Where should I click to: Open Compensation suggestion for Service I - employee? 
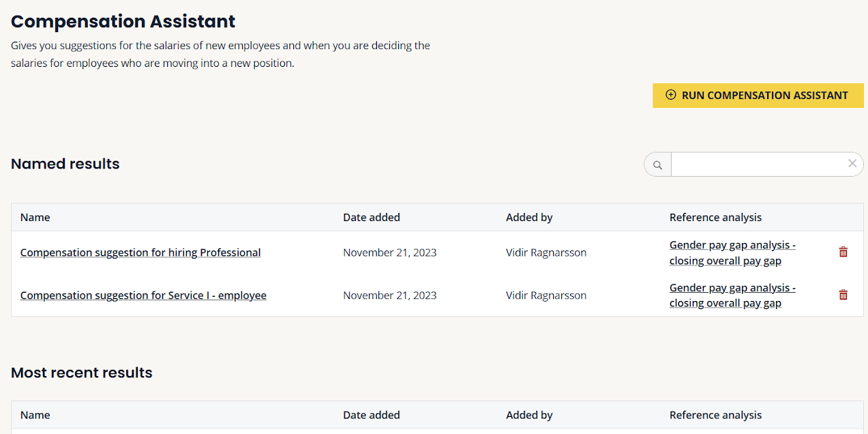pyautogui.click(x=143, y=295)
